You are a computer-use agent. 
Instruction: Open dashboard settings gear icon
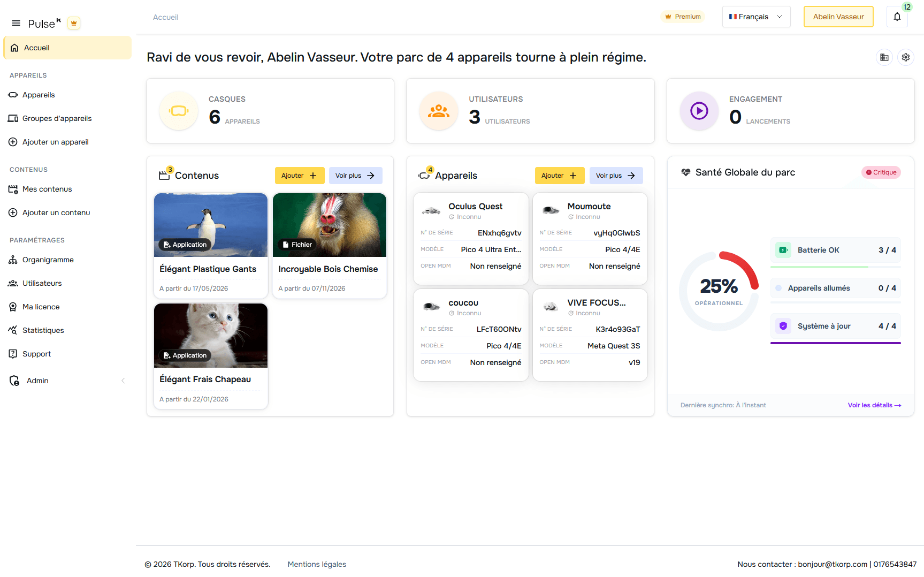pyautogui.click(x=906, y=57)
